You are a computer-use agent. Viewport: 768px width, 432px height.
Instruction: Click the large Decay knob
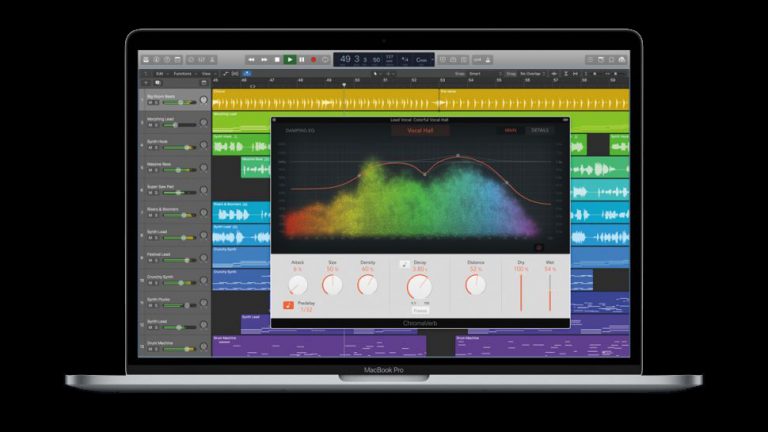pyautogui.click(x=419, y=287)
